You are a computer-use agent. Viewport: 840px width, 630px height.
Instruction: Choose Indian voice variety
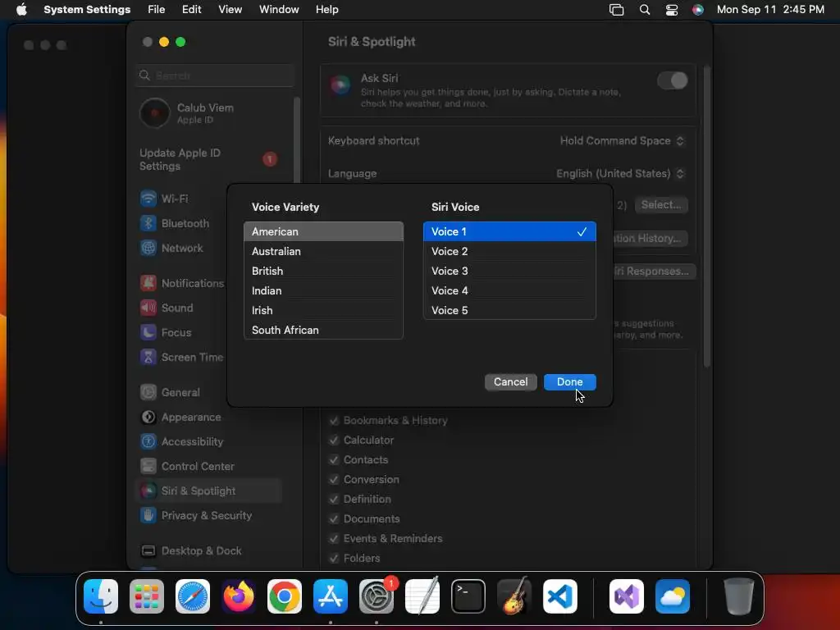click(323, 291)
